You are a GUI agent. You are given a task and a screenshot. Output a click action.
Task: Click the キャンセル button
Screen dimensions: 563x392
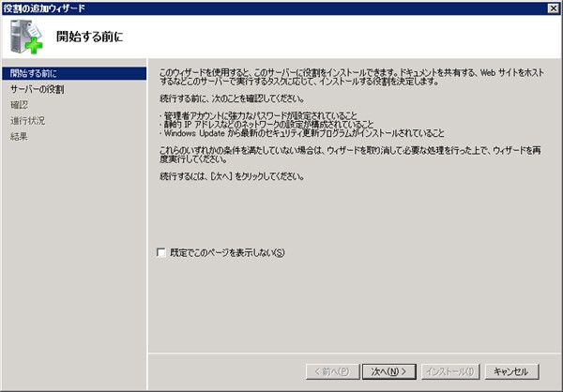511,371
